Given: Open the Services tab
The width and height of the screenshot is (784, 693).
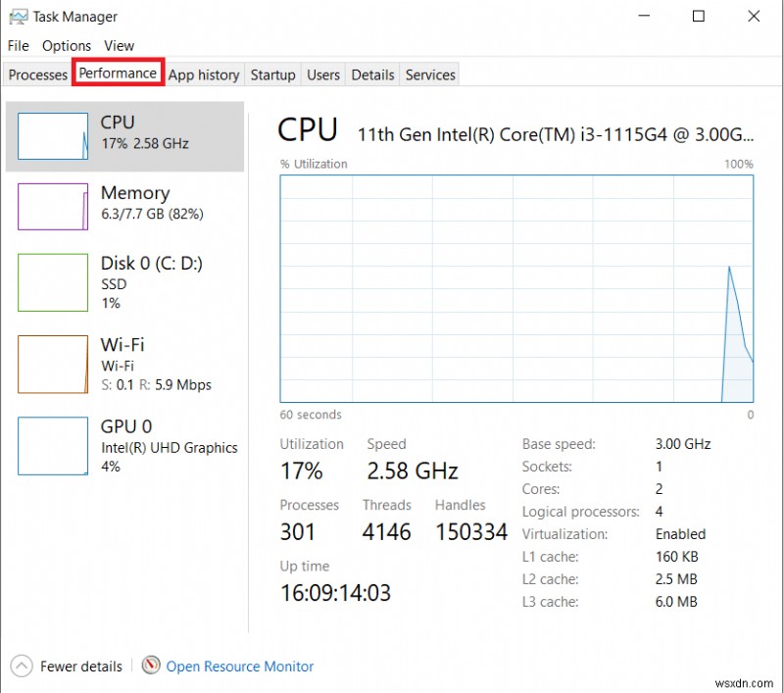Looking at the screenshot, I should [429, 74].
